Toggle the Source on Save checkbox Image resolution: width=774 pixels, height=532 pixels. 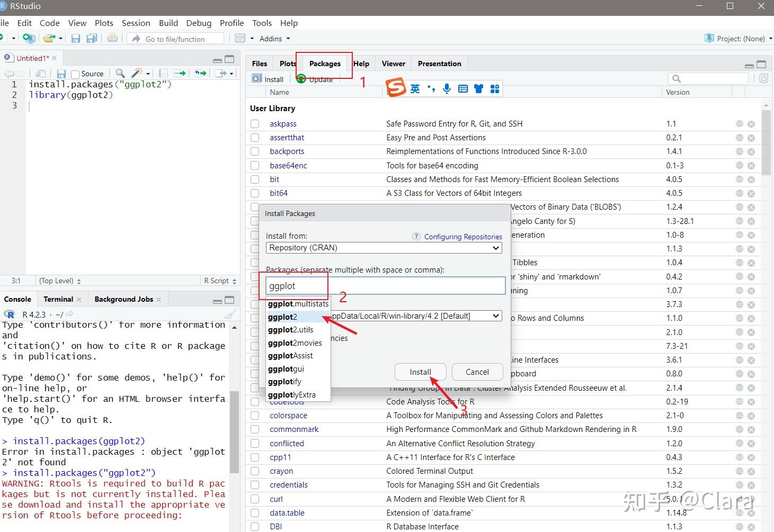[x=75, y=74]
